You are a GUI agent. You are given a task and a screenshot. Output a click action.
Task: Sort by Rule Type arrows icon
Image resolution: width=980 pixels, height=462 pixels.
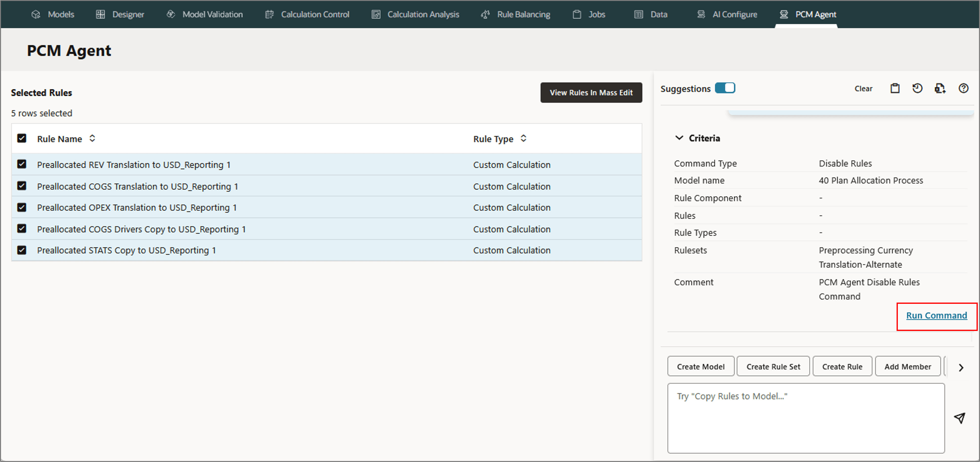click(x=523, y=138)
